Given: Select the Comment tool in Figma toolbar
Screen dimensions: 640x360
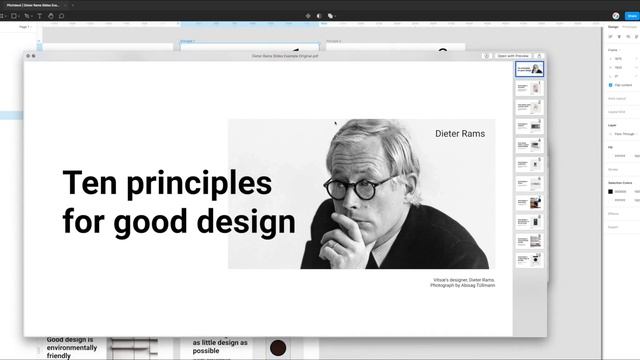Looking at the screenshot, I should pos(62,16).
